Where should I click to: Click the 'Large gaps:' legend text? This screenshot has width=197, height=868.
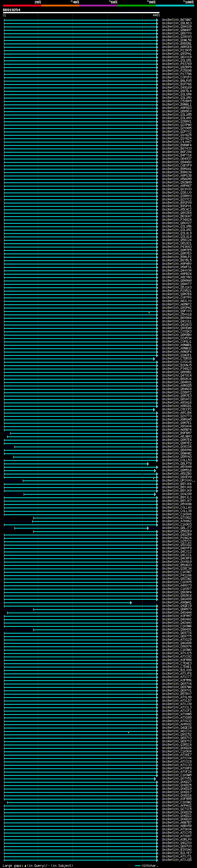[x=13, y=866]
